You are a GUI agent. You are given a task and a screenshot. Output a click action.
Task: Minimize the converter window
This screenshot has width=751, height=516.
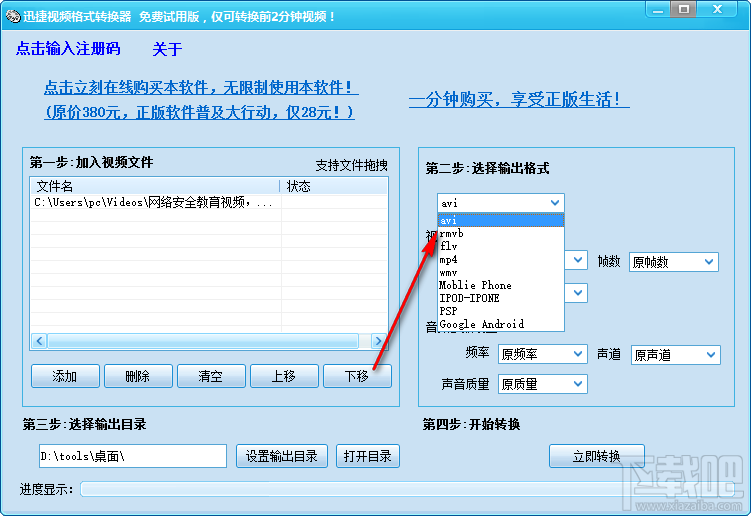pos(658,10)
